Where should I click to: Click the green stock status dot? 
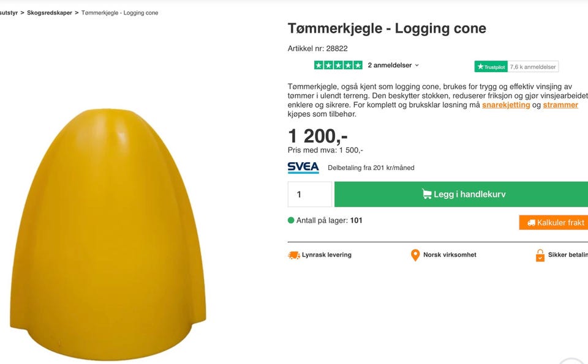(x=291, y=220)
